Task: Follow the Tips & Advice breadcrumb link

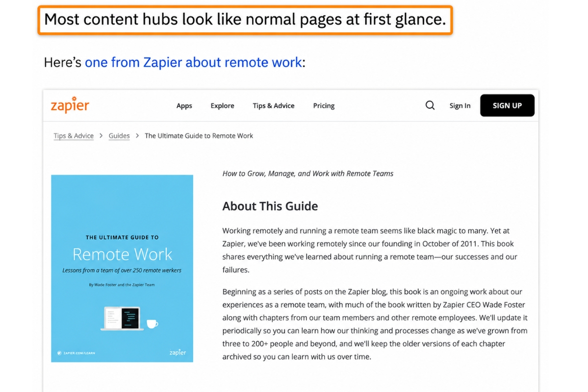Action: 74,136
